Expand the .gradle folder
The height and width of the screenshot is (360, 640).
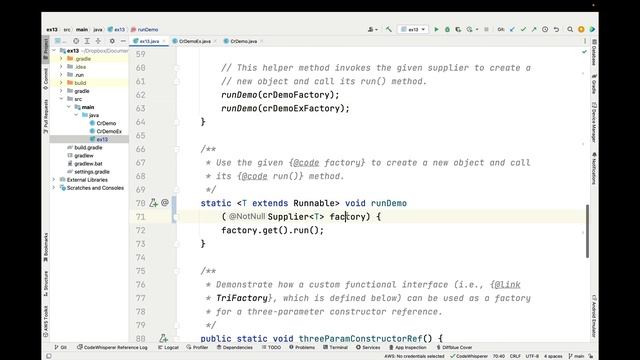(61, 59)
